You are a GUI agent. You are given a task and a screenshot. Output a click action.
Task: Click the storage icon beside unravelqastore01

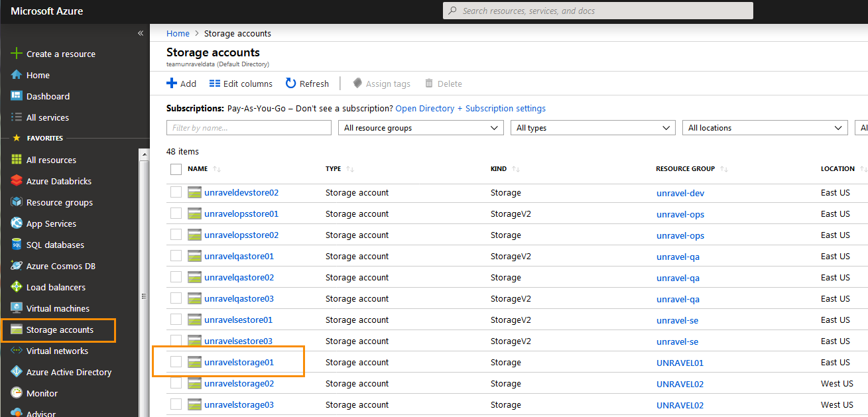tap(194, 257)
